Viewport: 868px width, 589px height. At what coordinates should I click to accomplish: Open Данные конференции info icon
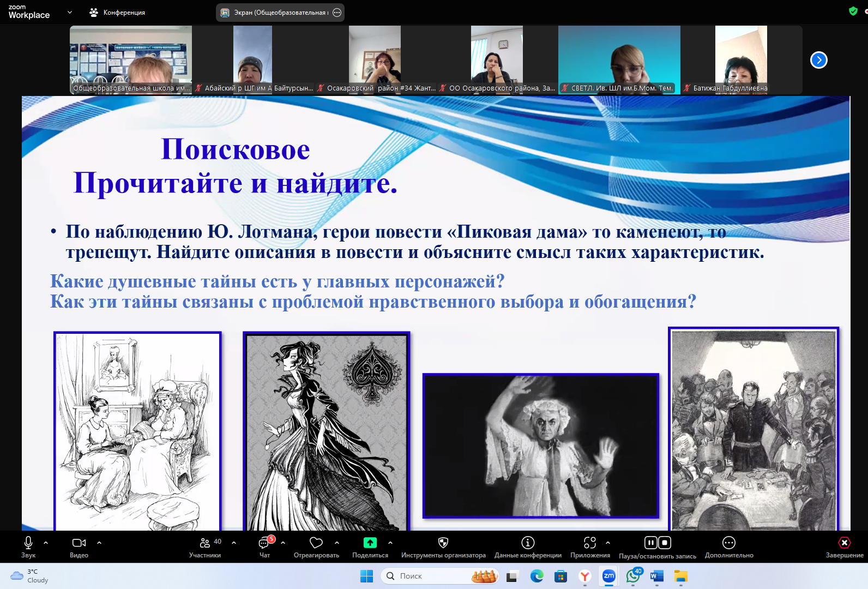point(528,543)
